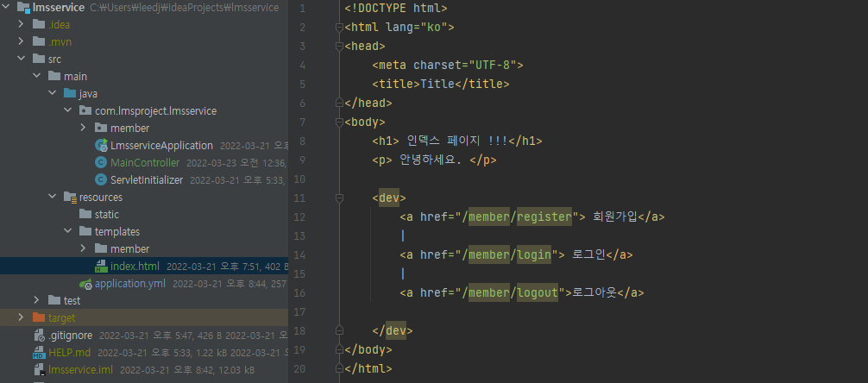This screenshot has height=383, width=868.
Task: Select HELP.md in the project tree
Action: point(69,352)
